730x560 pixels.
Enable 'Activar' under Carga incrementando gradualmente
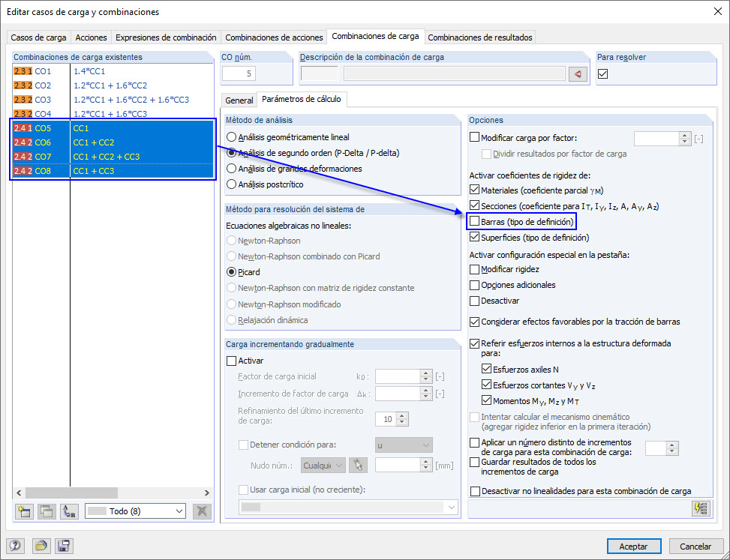tap(232, 361)
